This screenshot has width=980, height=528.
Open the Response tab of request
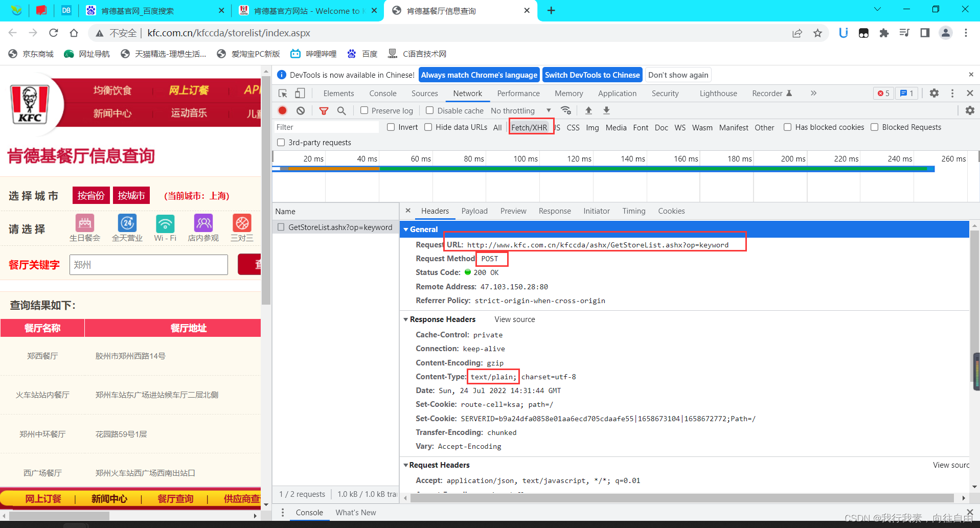point(555,211)
